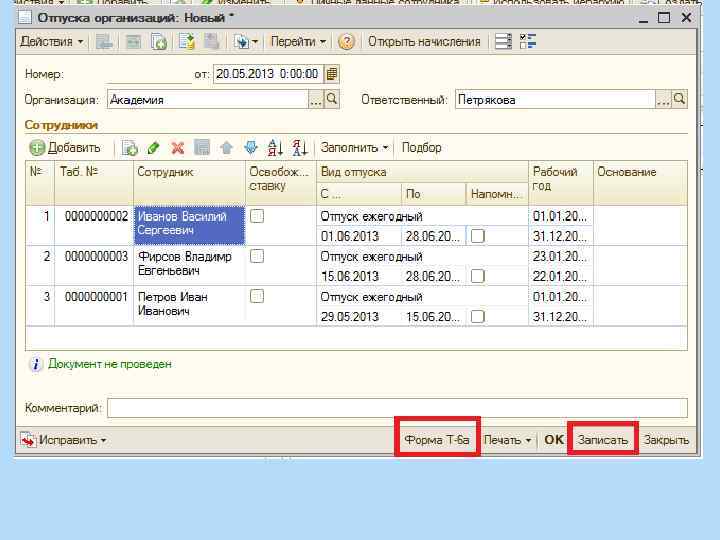Click Закрыть button
This screenshot has width=720, height=540.
tap(666, 440)
